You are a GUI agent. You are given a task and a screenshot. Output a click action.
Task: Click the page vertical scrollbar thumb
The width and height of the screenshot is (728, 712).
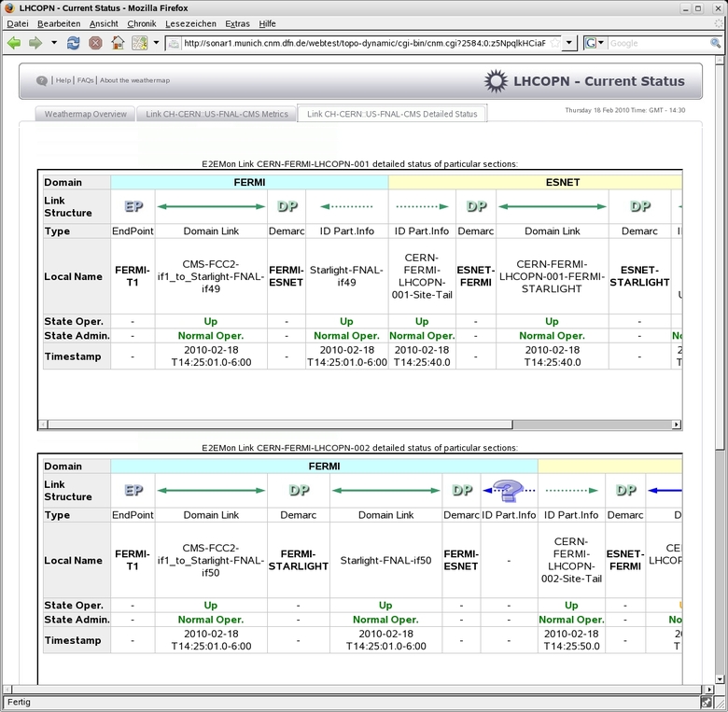[x=720, y=257]
